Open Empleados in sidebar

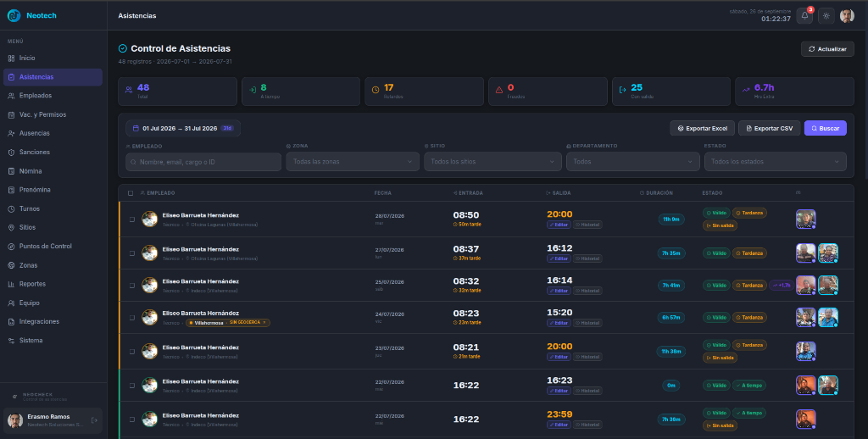[x=53, y=96]
